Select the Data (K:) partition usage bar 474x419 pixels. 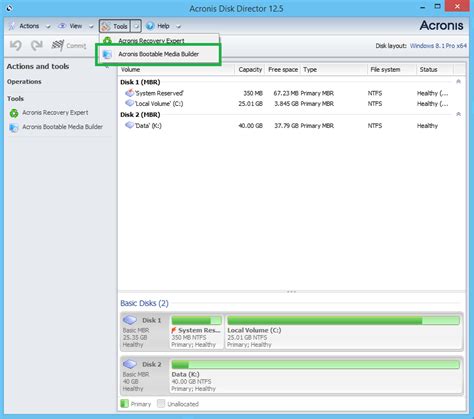316,364
